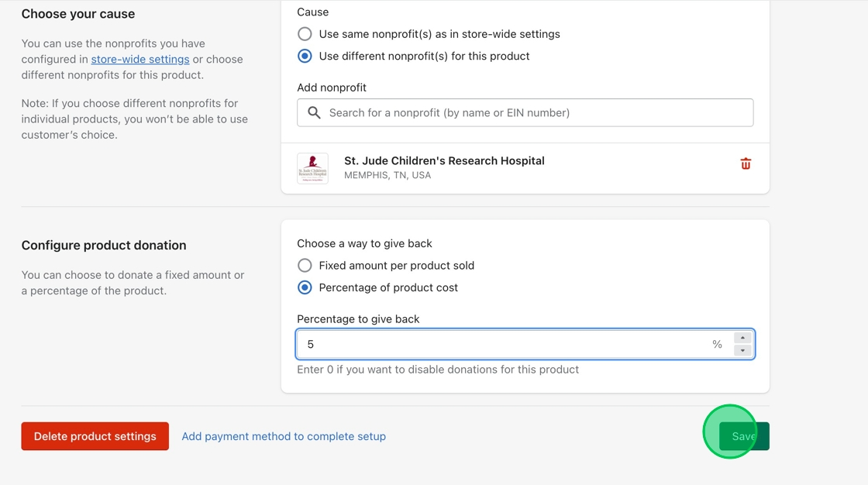This screenshot has width=868, height=485.
Task: Click the St. Jude Children's Research Hospital name
Action: coord(444,161)
